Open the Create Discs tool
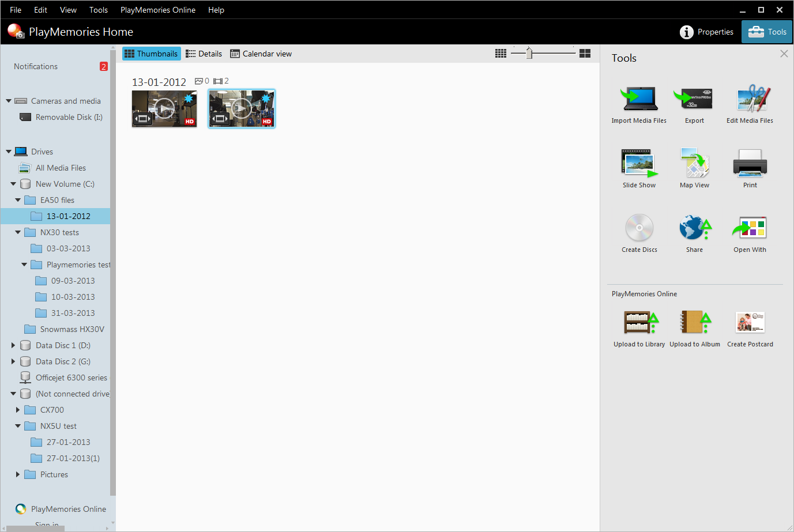 point(639,233)
